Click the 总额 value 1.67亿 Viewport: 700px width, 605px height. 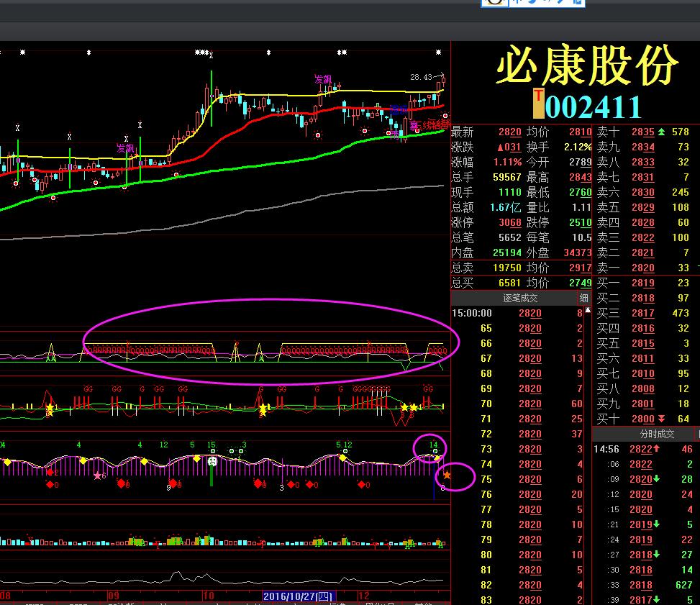505,208
